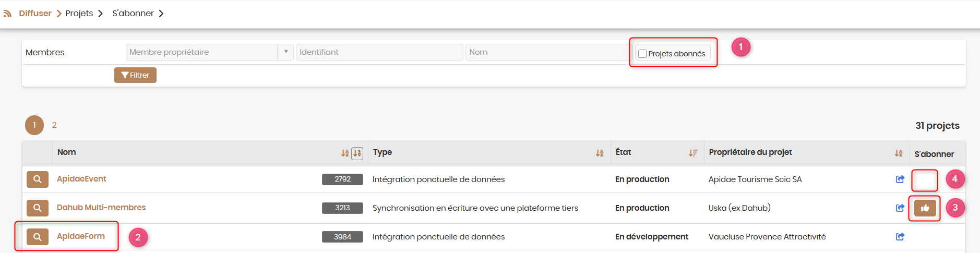Open Vaucluse Provence Attractivité external link icon
The width and height of the screenshot is (980, 253).
click(900, 236)
